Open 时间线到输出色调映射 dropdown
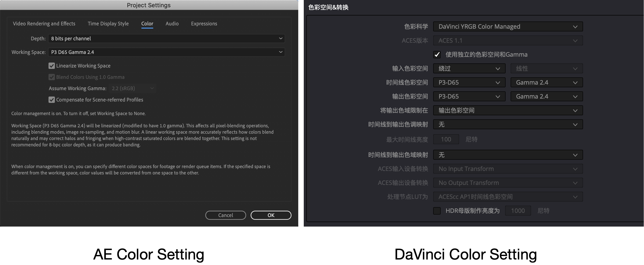The height and width of the screenshot is (265, 644). coord(508,124)
